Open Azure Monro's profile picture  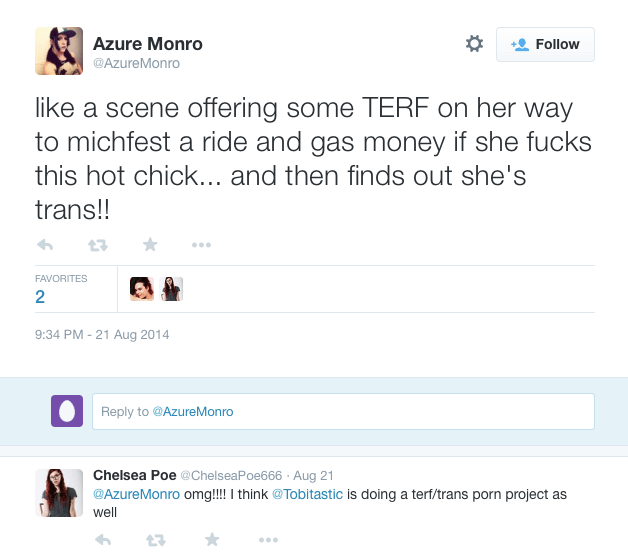59,50
